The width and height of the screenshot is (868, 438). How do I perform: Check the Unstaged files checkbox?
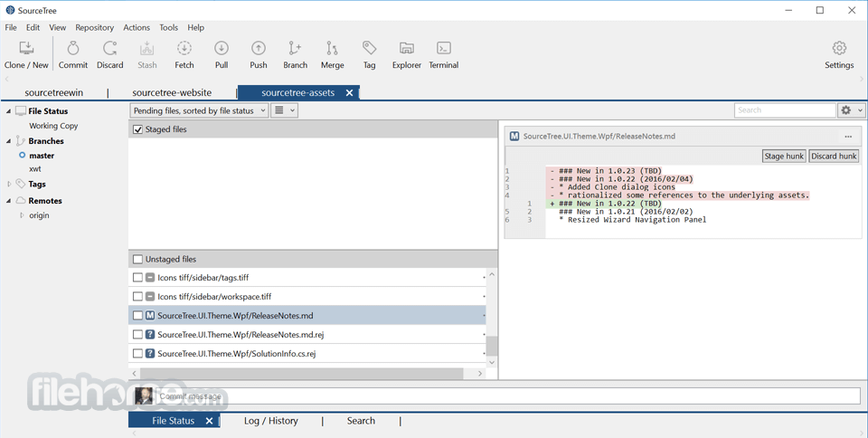137,259
